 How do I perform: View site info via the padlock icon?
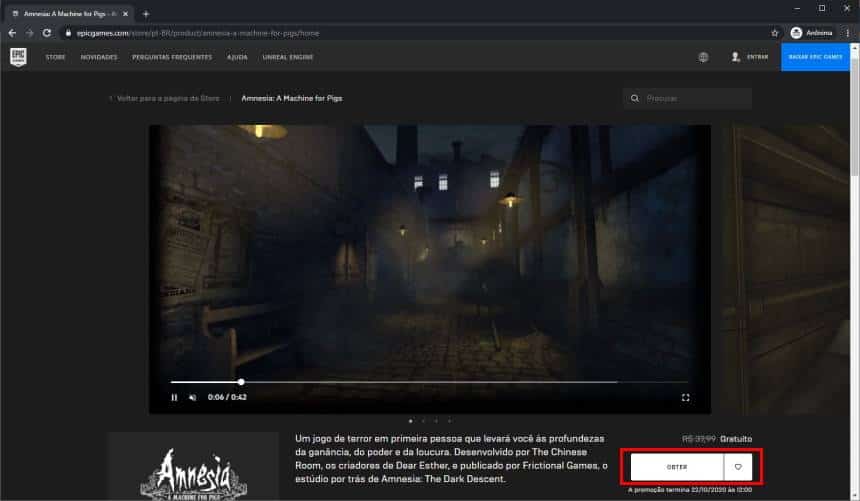tap(68, 33)
